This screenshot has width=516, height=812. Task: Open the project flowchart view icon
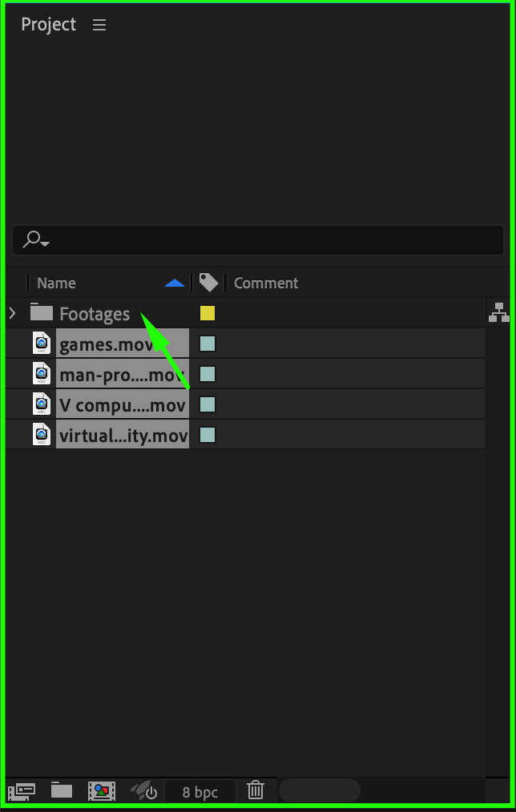499,312
